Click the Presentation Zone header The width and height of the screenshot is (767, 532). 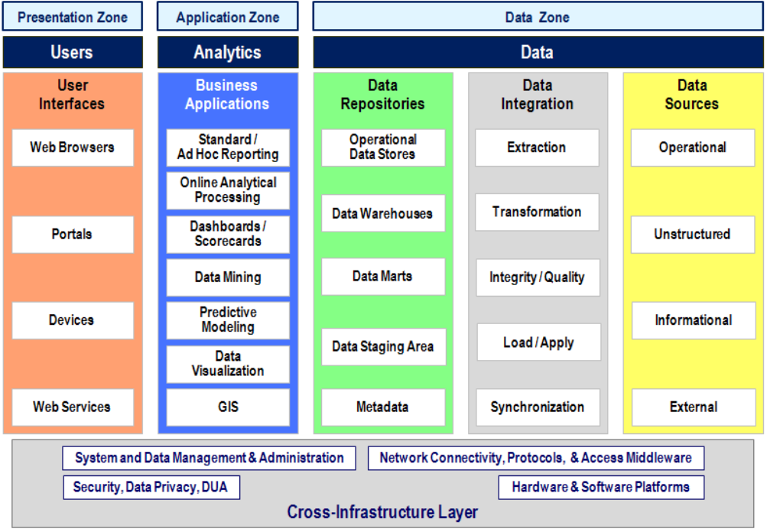tap(72, 17)
